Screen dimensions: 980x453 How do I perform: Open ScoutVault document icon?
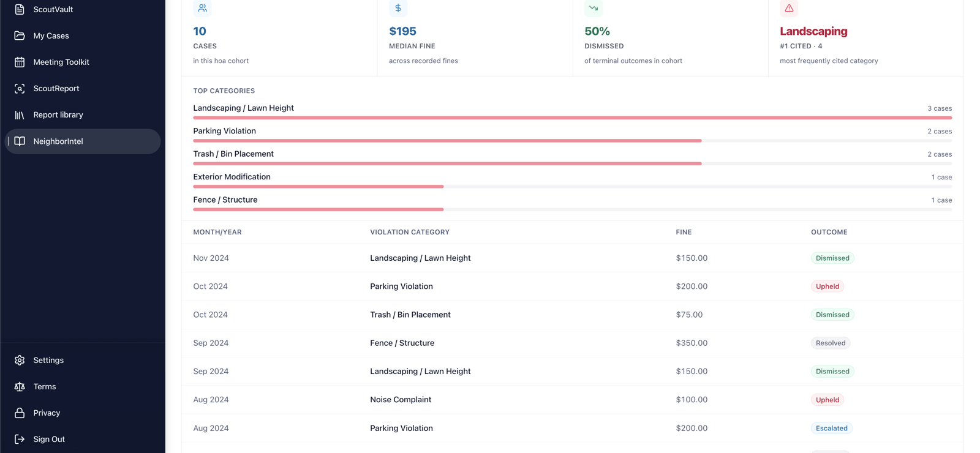pyautogui.click(x=20, y=9)
